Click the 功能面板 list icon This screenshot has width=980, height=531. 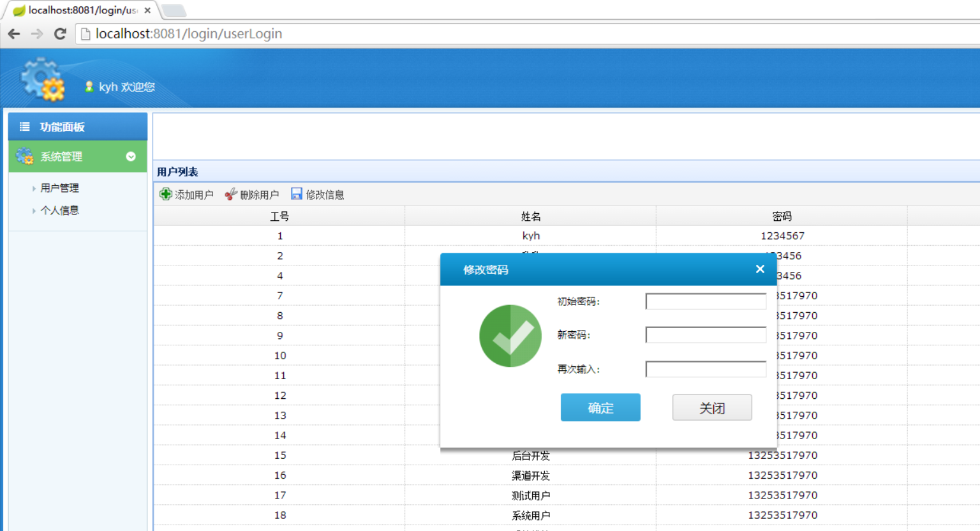point(25,126)
